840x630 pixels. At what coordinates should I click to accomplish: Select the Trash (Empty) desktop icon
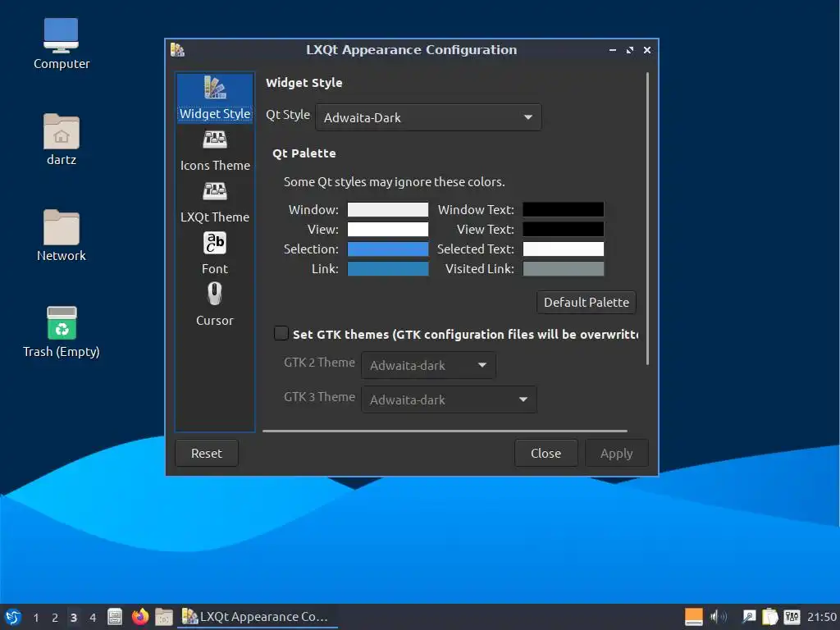(x=61, y=331)
